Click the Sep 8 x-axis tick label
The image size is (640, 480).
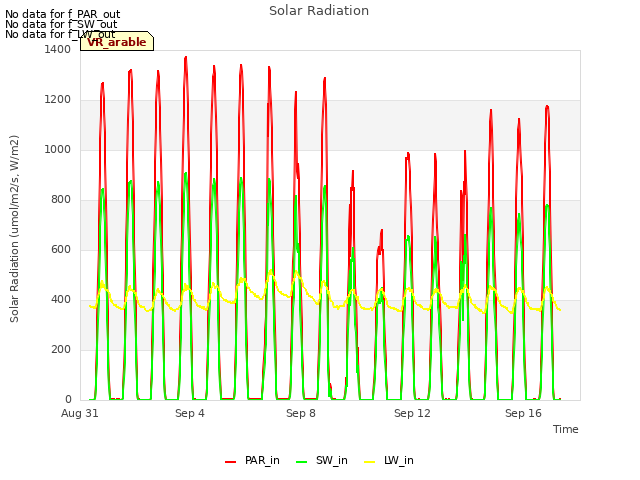coord(301,413)
